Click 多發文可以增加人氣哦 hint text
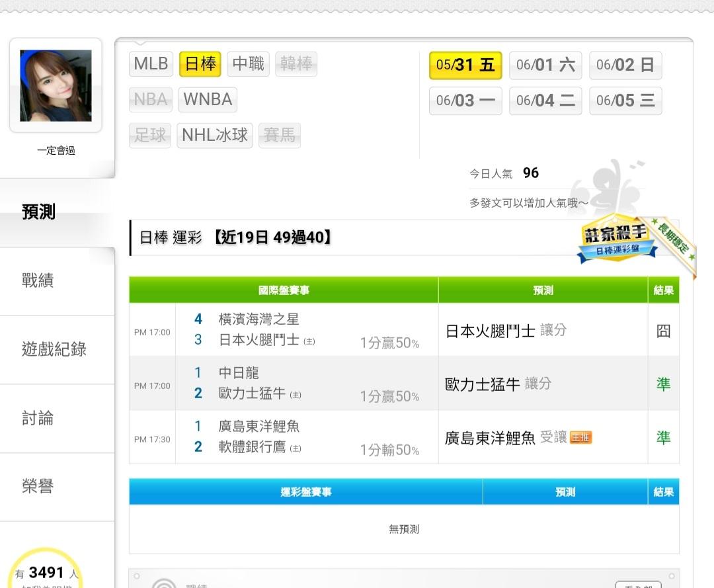The width and height of the screenshot is (714, 588). (x=529, y=202)
